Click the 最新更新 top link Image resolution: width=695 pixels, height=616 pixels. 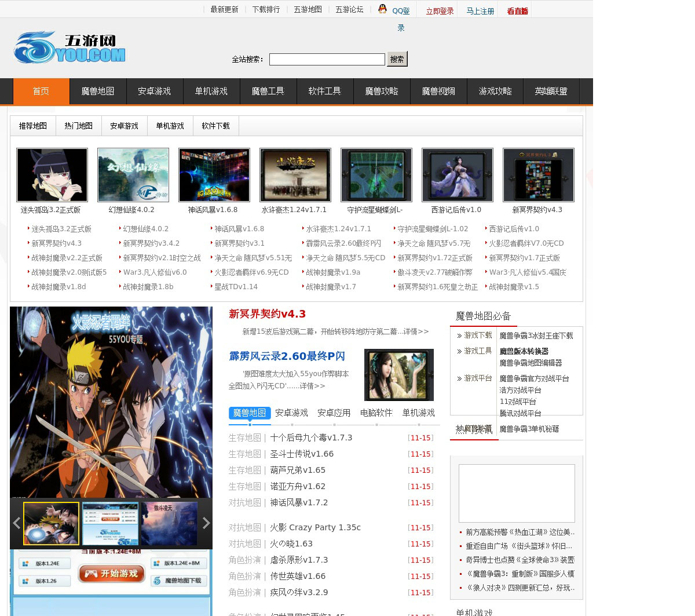pos(225,10)
